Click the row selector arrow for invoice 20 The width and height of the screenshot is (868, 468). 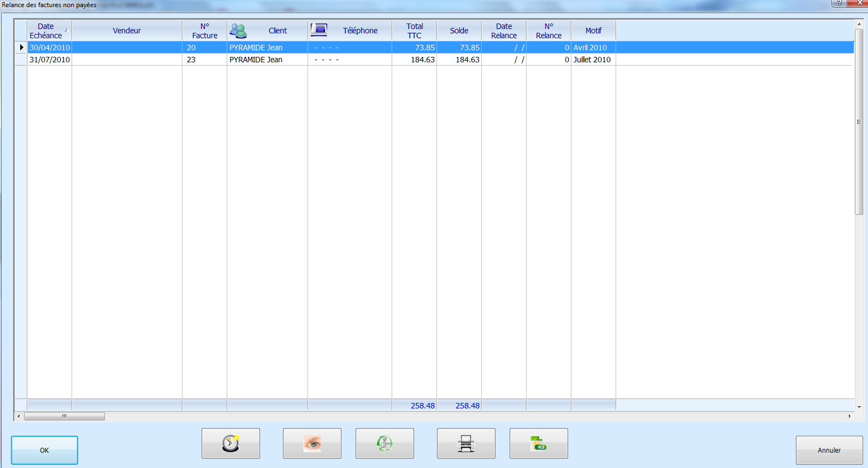[21, 48]
